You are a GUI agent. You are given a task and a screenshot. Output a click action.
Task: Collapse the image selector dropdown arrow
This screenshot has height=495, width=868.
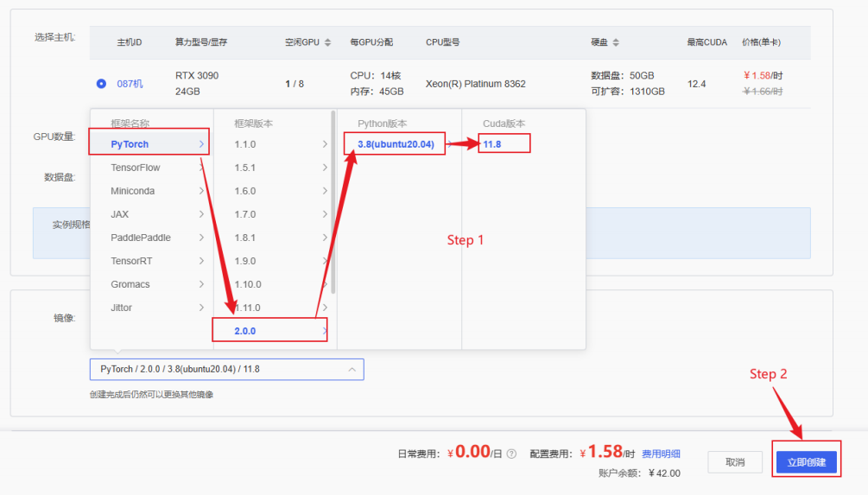[x=352, y=370]
